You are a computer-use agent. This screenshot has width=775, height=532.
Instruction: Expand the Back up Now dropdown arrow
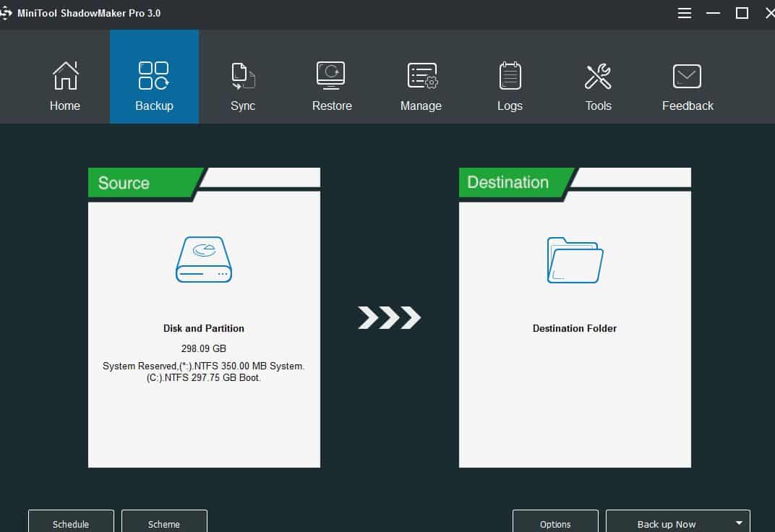point(738,523)
